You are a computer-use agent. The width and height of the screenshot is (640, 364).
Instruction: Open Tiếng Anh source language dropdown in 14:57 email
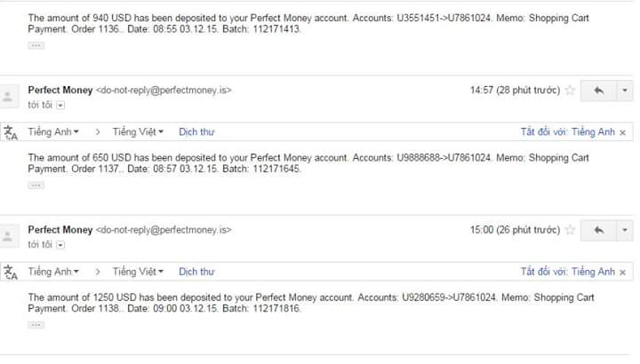click(53, 132)
